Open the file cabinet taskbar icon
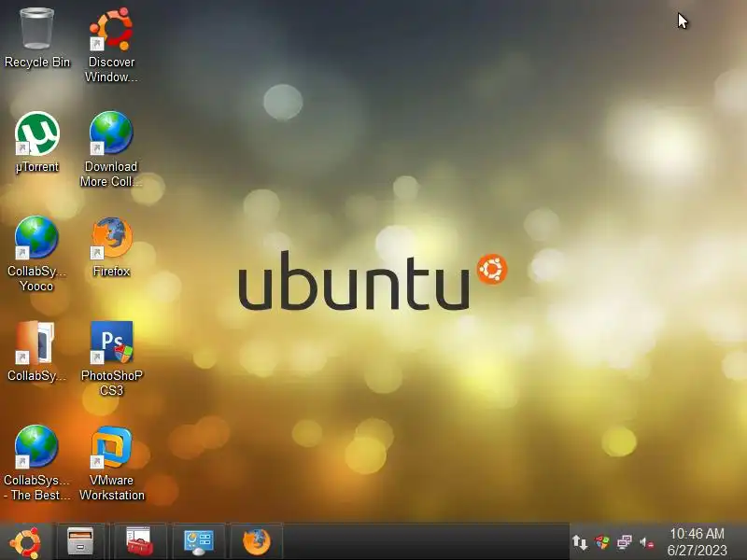Image resolution: width=747 pixels, height=560 pixels. pos(80,541)
